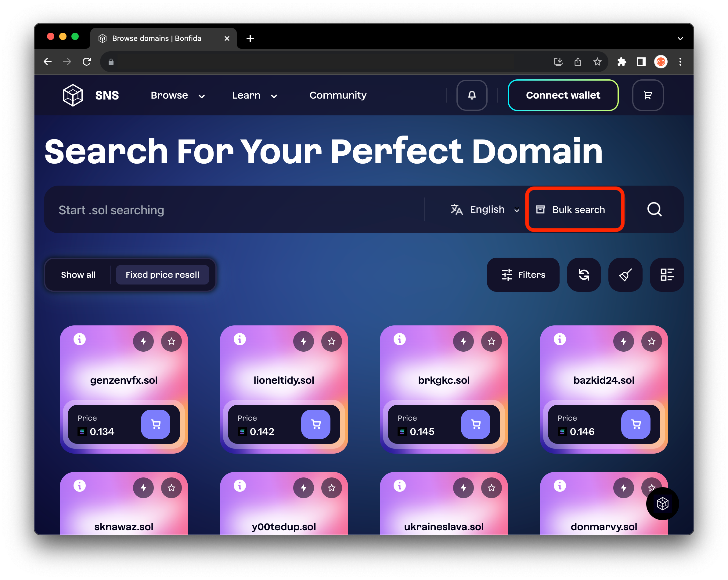This screenshot has width=728, height=580.
Task: Open the English language dropdown
Action: (485, 209)
